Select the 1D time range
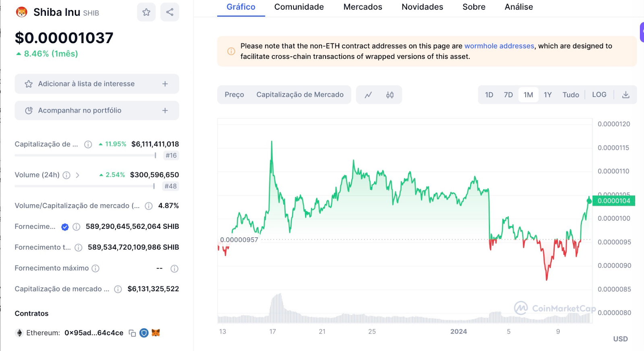This screenshot has width=644, height=351. click(489, 95)
